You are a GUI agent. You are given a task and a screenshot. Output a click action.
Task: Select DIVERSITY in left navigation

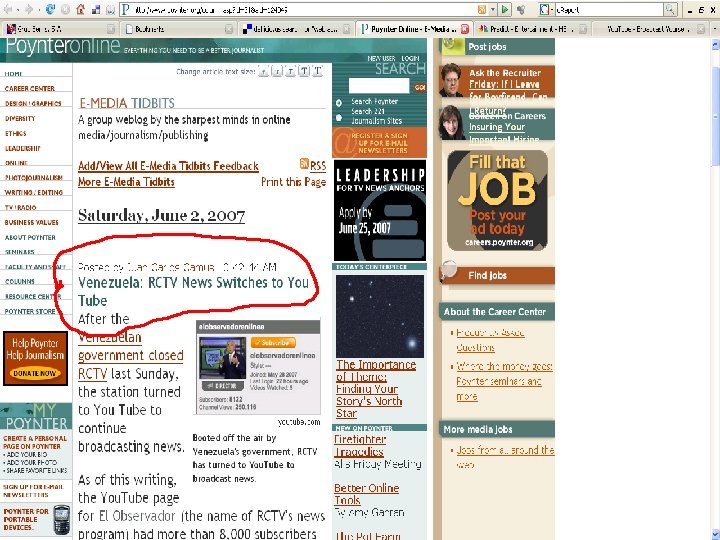pyautogui.click(x=20, y=118)
